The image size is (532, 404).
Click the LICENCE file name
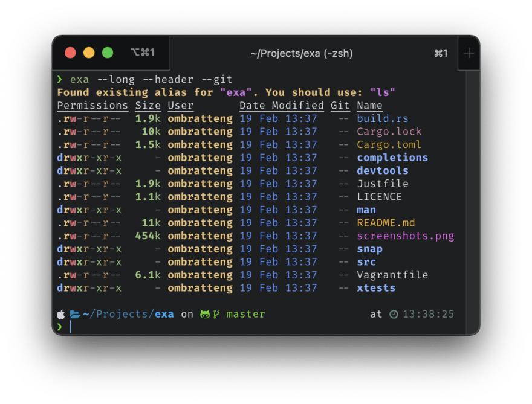[379, 197]
